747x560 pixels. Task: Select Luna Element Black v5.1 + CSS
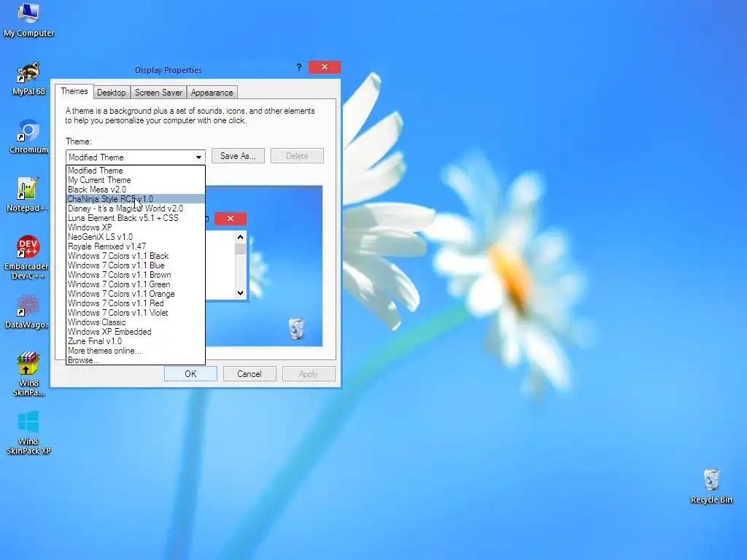pos(136,218)
